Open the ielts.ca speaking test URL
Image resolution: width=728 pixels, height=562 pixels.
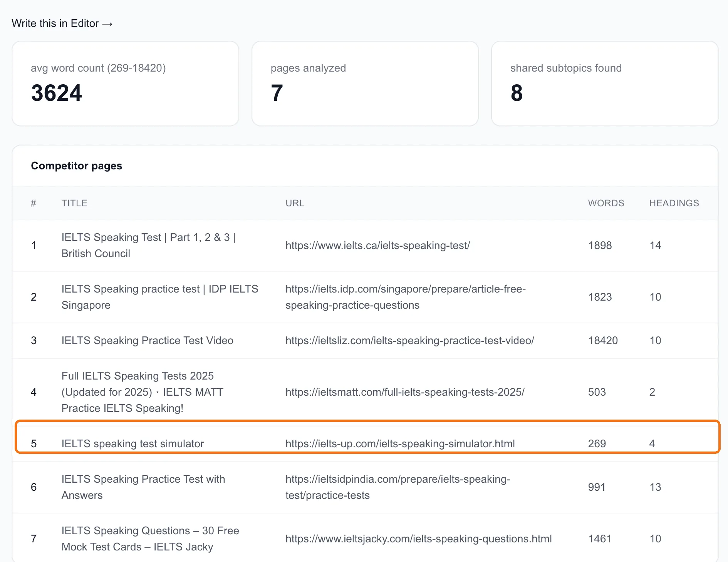377,246
